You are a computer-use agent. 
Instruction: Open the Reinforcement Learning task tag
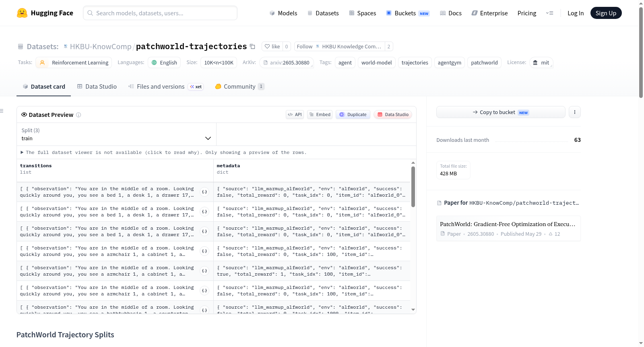(74, 62)
